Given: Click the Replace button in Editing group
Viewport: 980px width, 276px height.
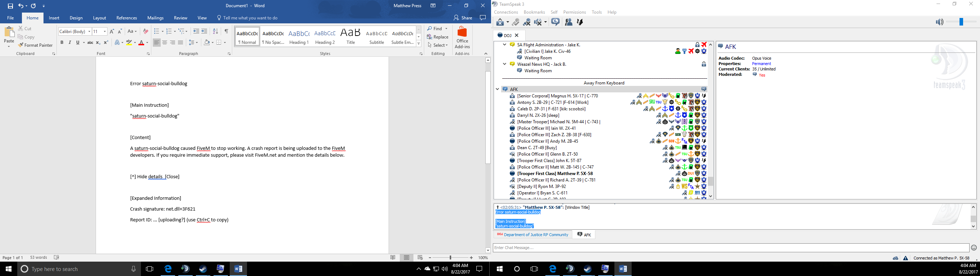Looking at the screenshot, I should [x=438, y=37].
